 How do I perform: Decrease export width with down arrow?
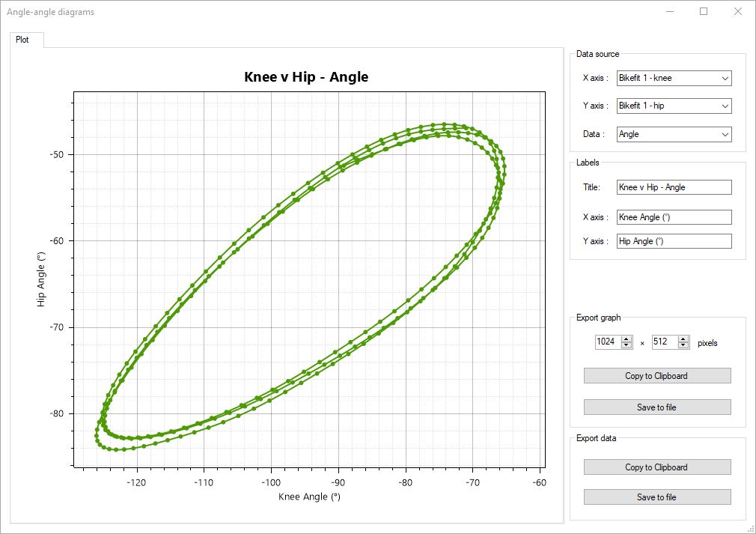(627, 345)
